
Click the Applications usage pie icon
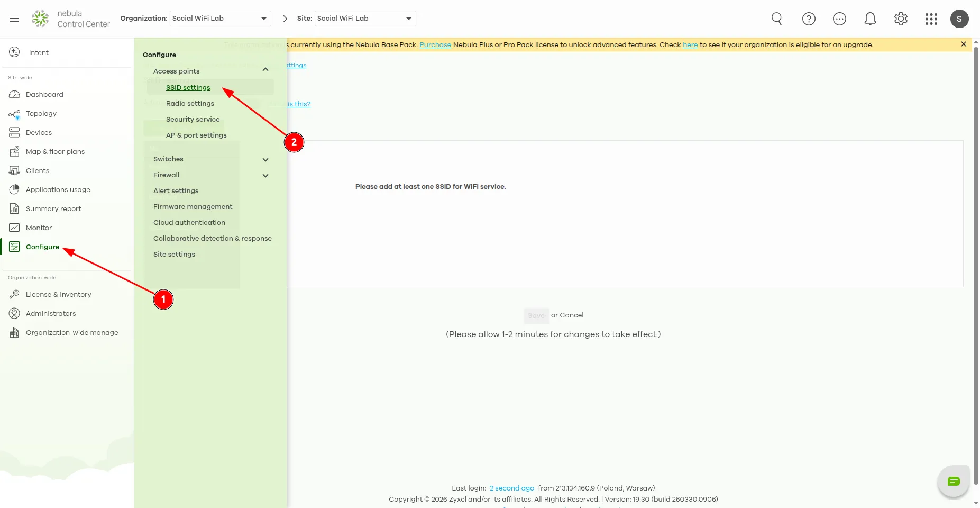tap(14, 189)
